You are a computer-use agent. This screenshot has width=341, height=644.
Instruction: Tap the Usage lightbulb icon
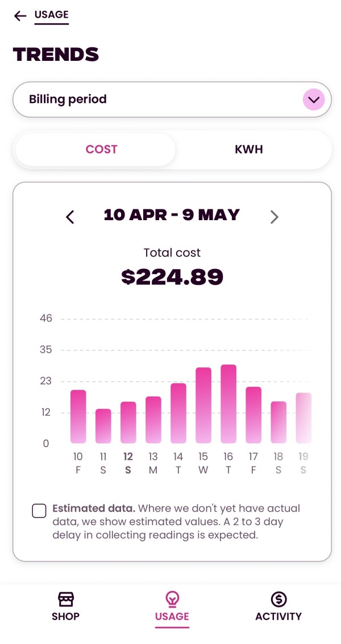tap(172, 598)
